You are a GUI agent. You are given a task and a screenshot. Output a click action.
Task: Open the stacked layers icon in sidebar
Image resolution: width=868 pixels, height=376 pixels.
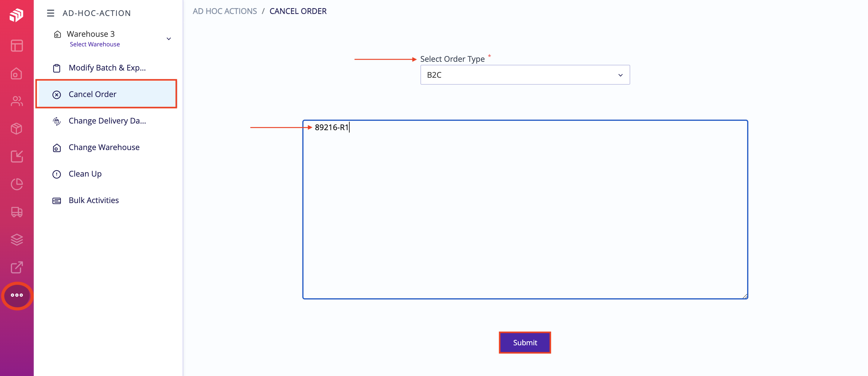tap(17, 240)
